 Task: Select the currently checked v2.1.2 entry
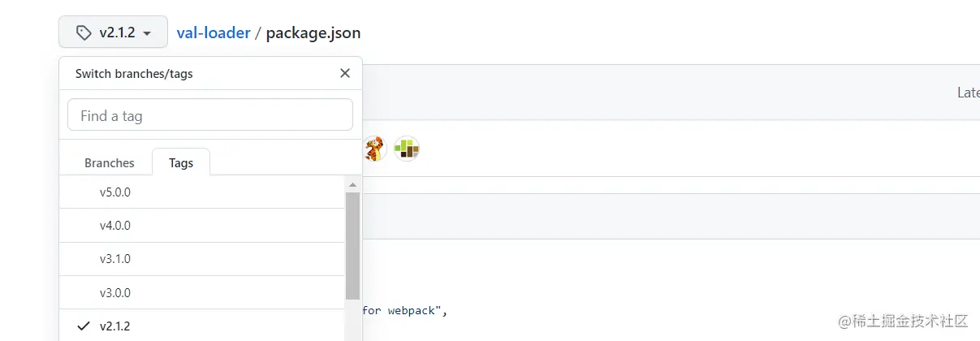pyautogui.click(x=115, y=326)
